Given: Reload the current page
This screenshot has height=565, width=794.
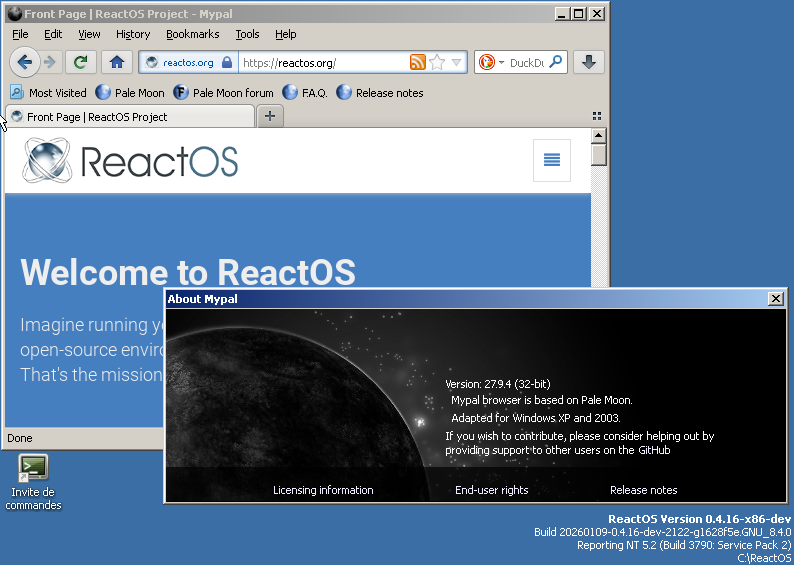Looking at the screenshot, I should click(81, 62).
